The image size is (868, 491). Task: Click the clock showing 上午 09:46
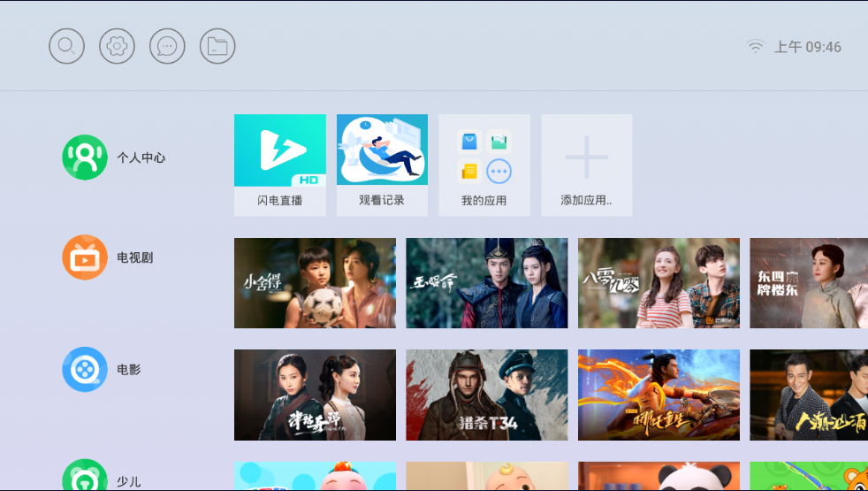pyautogui.click(x=808, y=47)
